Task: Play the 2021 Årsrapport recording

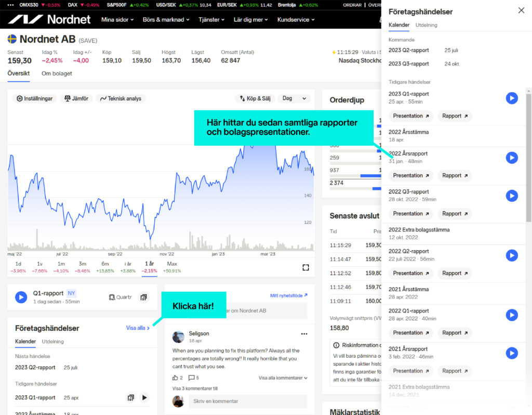Action: [x=512, y=353]
